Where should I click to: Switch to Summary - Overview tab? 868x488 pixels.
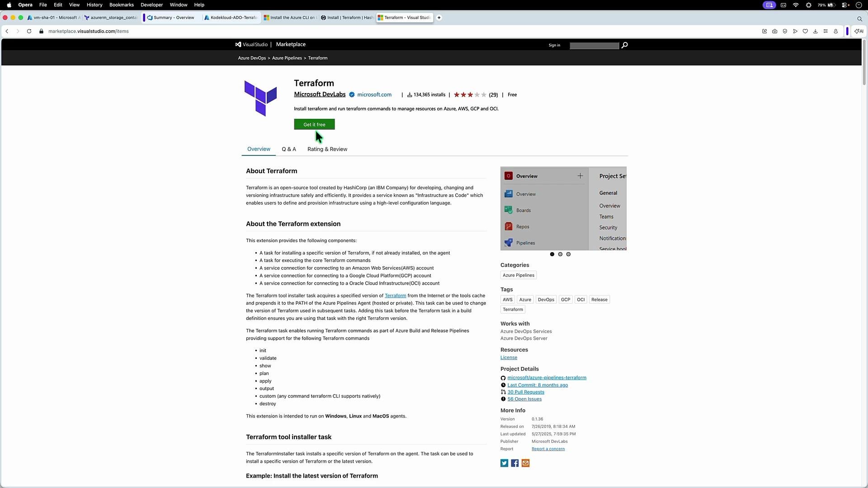tap(171, 18)
